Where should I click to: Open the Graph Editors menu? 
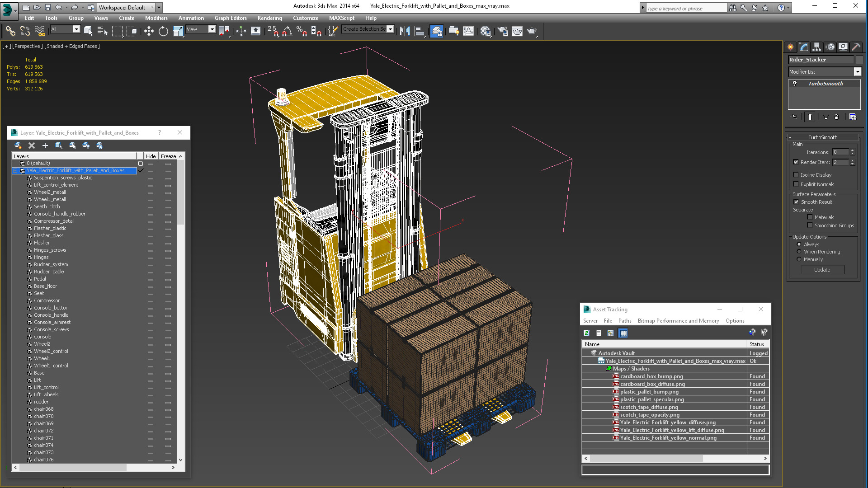point(231,18)
